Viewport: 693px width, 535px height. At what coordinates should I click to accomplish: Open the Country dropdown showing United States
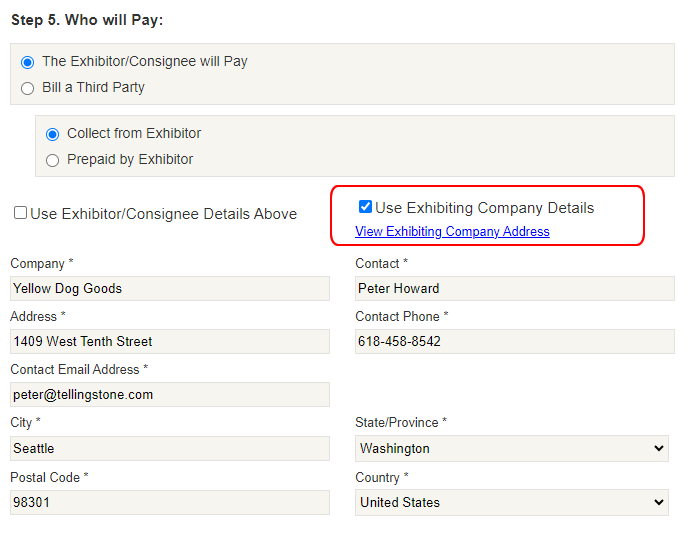(511, 503)
